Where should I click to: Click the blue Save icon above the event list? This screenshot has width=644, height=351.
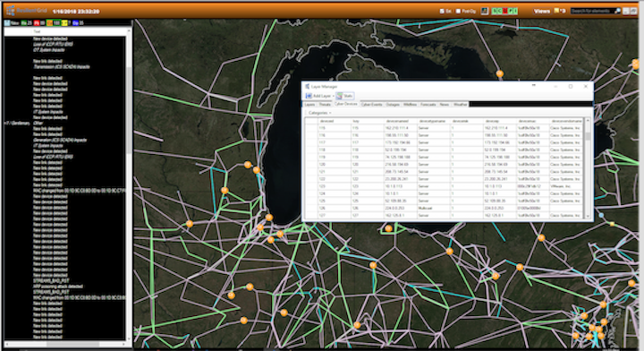click(x=7, y=23)
